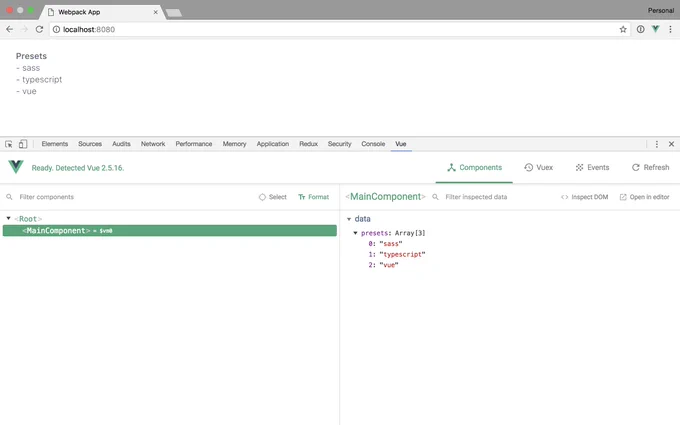
Task: Click the Personal profile button
Action: 660,10
